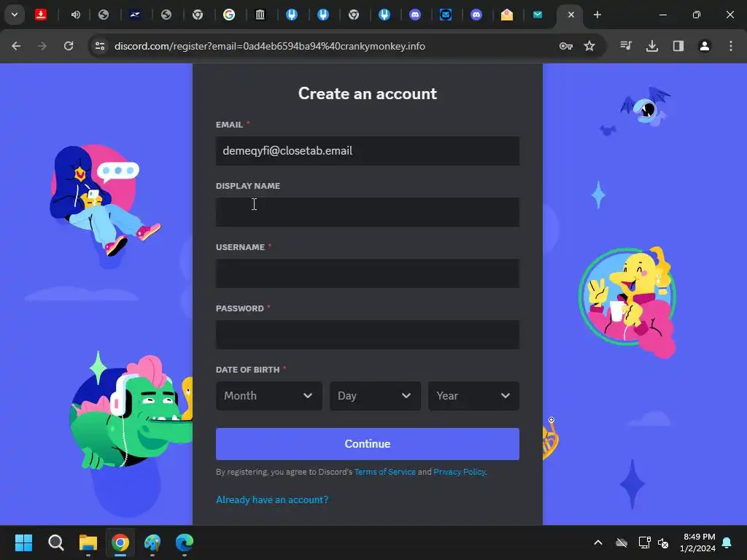
Task: Open Windows taskbar search
Action: 55,542
